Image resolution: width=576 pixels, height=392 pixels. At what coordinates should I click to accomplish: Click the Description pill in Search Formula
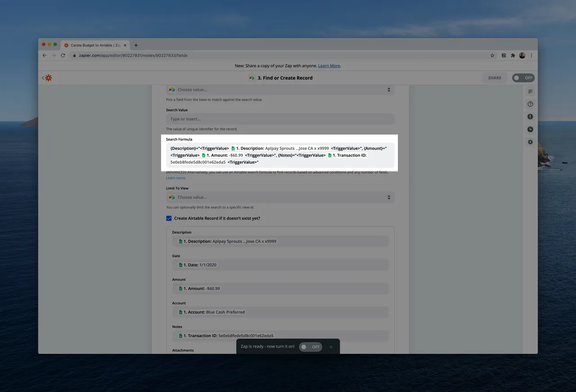(280, 148)
